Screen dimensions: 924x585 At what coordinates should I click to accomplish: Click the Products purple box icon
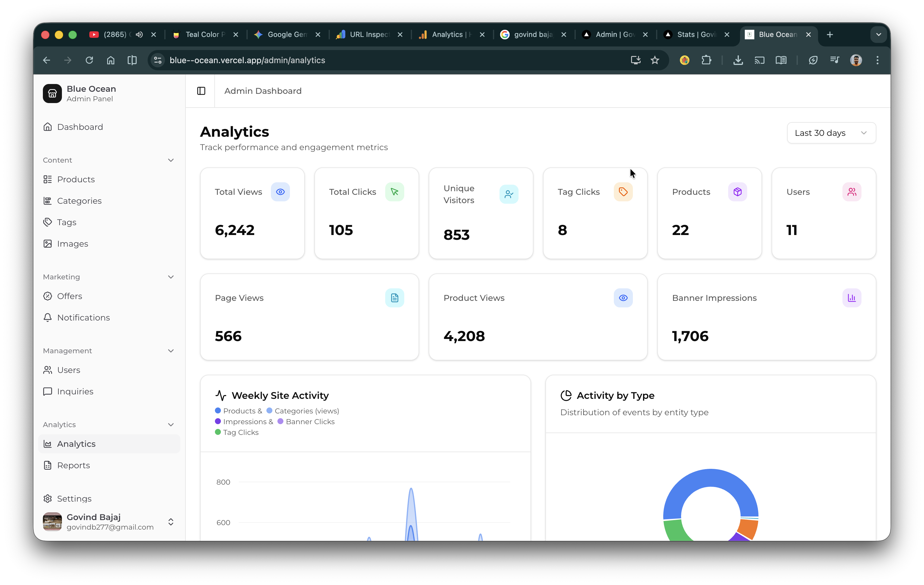[737, 192]
